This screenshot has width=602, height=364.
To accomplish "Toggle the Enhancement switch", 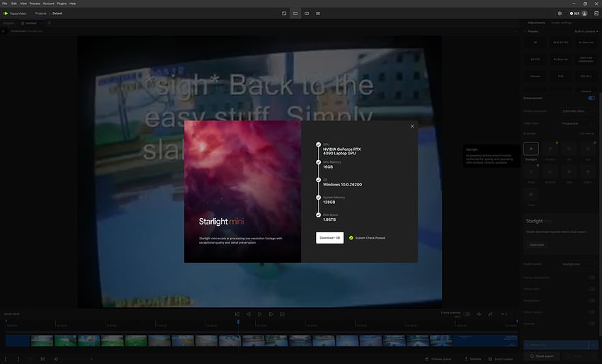I will pos(591,98).
